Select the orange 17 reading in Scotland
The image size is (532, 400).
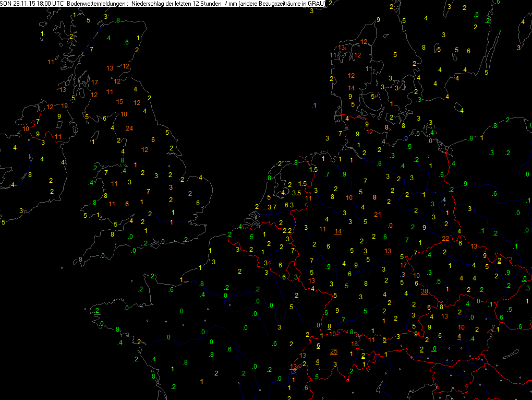(94, 82)
